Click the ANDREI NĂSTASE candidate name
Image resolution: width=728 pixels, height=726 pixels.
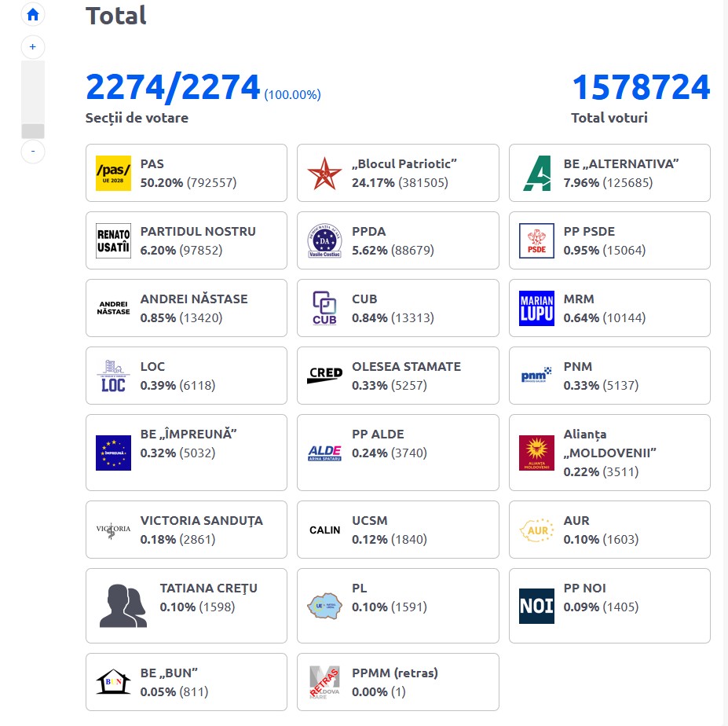tap(194, 299)
